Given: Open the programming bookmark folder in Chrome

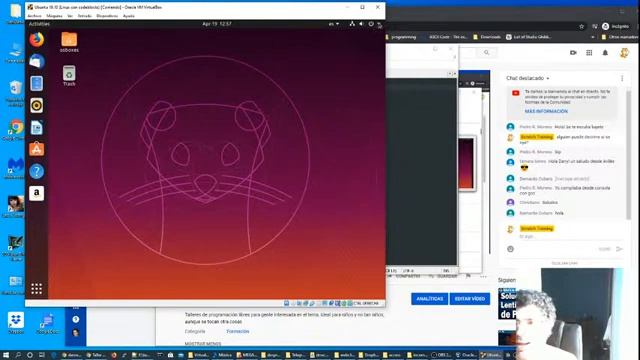Looking at the screenshot, I should (401, 37).
